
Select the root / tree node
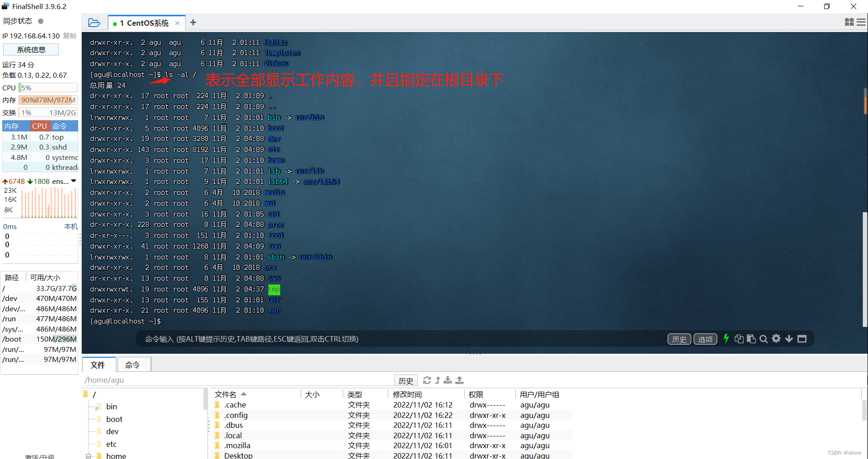coord(94,394)
